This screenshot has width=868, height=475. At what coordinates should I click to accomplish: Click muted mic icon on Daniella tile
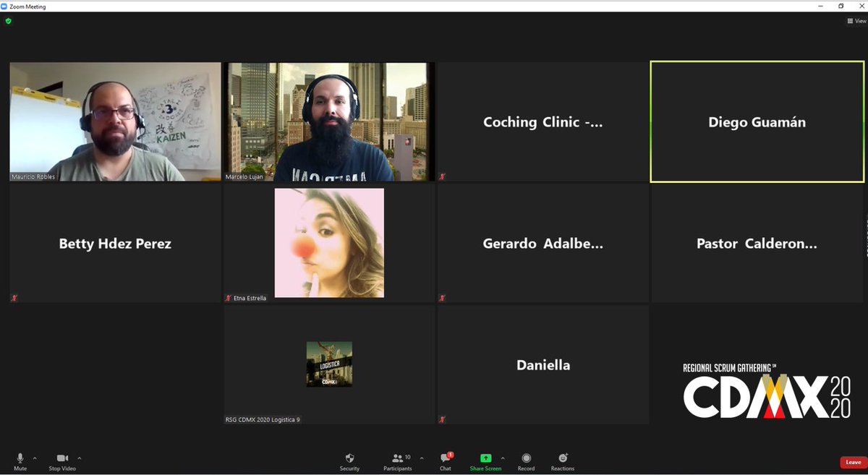tap(442, 419)
